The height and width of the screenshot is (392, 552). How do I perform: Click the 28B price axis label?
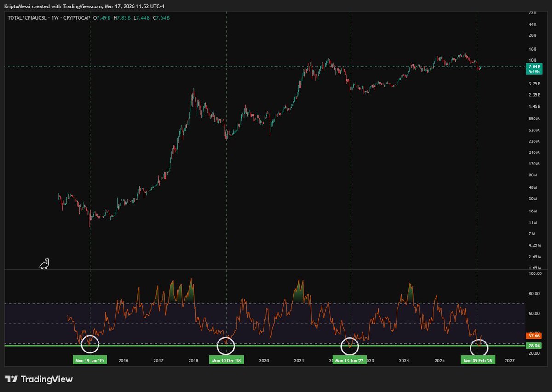point(533,35)
